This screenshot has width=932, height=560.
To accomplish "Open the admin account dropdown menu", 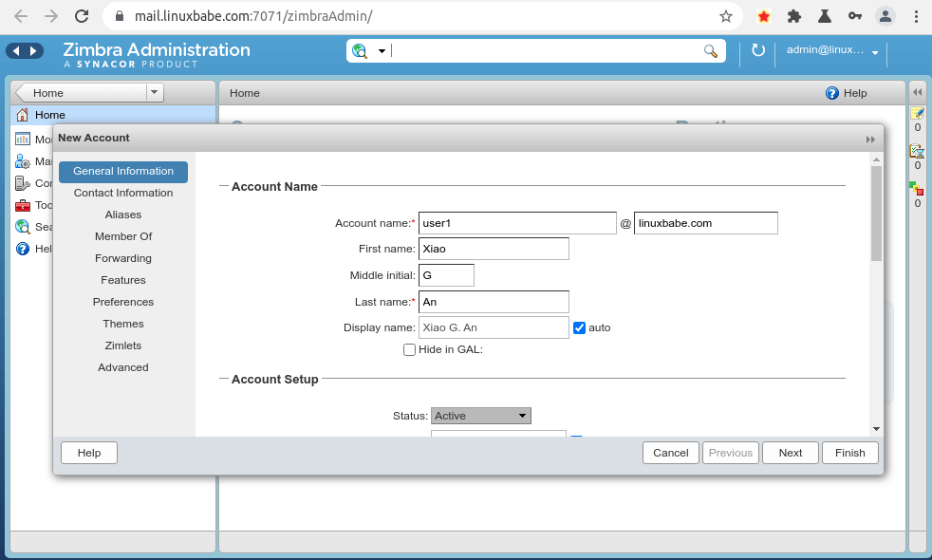I will click(x=874, y=51).
